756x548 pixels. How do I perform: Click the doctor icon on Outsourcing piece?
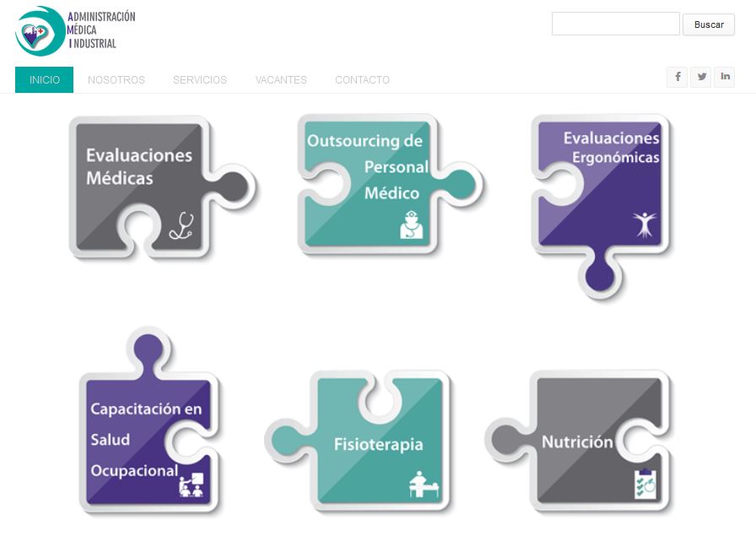click(411, 225)
